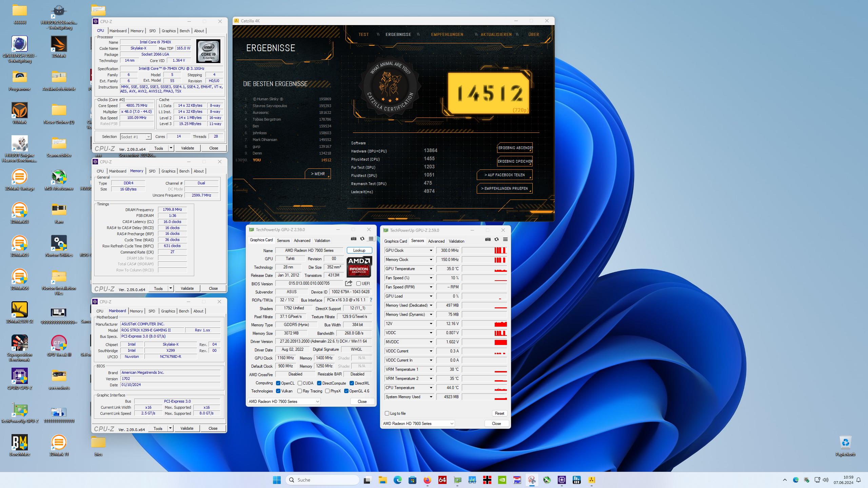Open GPU selector dropdown in GPU-Z Graphics Card window
This screenshot has height=488, width=868.
pos(284,402)
